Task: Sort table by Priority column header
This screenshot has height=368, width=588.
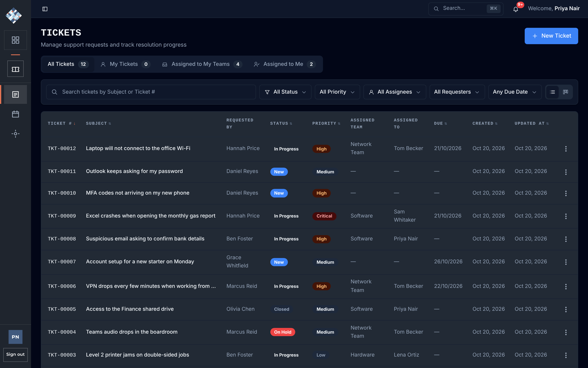Action: 326,124
